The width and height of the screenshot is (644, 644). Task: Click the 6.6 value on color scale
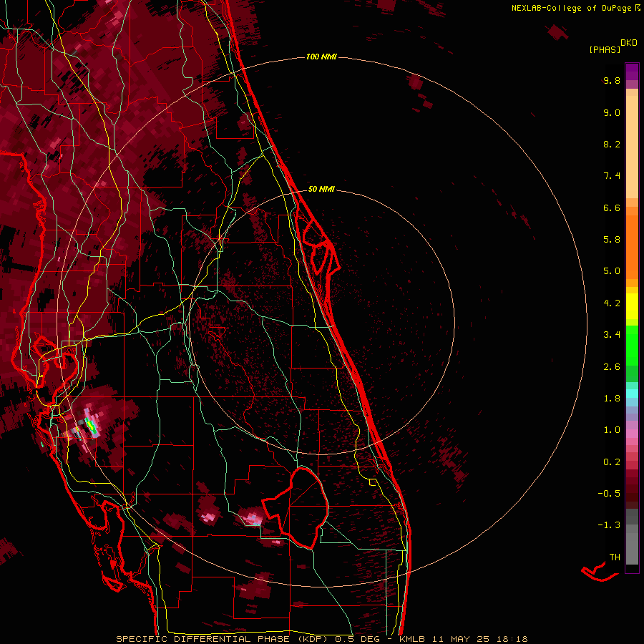coord(612,208)
